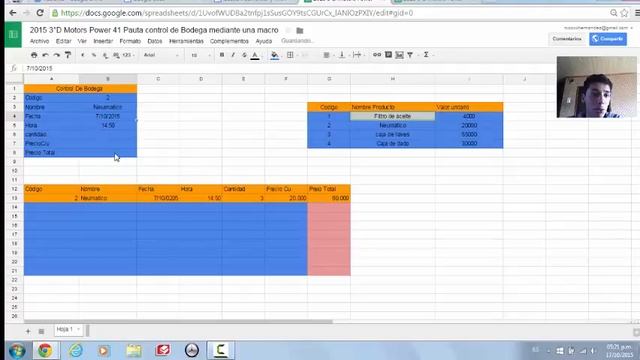Toggle Strikethrough formatting

click(244, 55)
